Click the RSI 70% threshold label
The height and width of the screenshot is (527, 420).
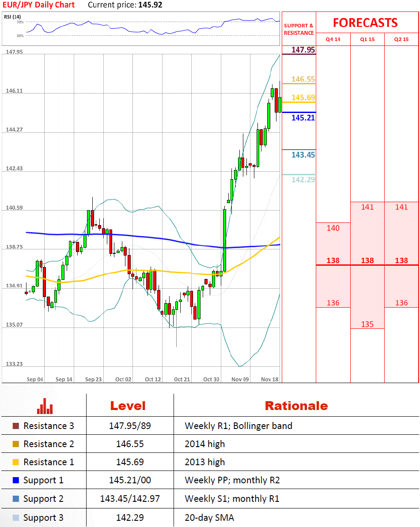(20, 22)
